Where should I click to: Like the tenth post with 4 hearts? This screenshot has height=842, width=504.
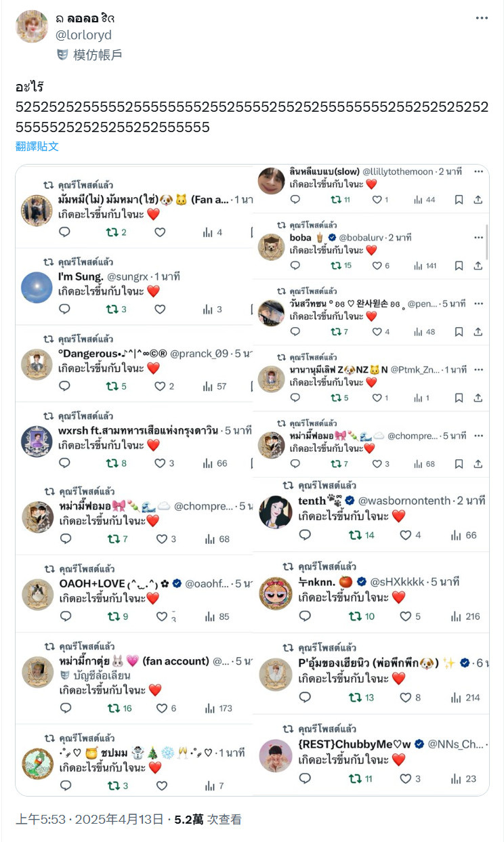406,535
